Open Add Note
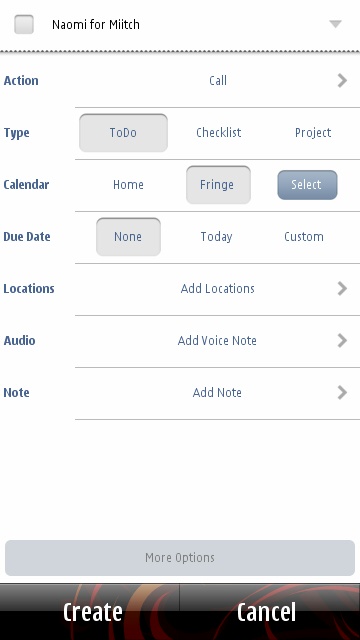Viewport: 360px width, 640px height. click(217, 393)
